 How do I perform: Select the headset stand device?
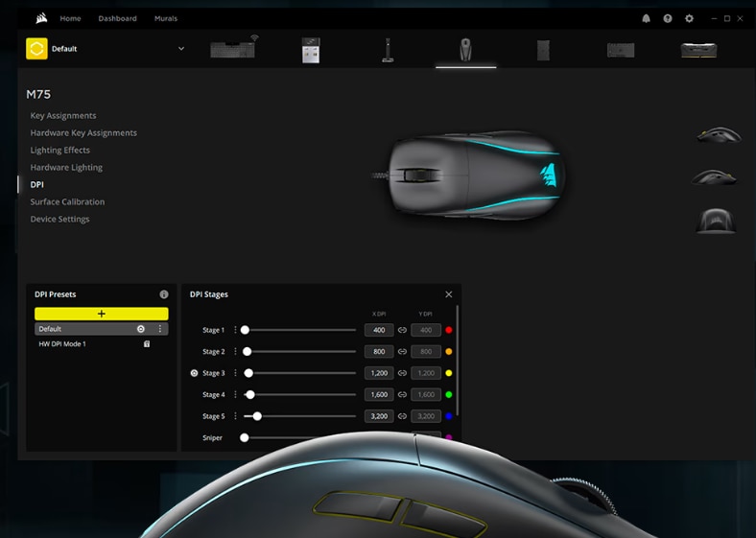(x=389, y=50)
